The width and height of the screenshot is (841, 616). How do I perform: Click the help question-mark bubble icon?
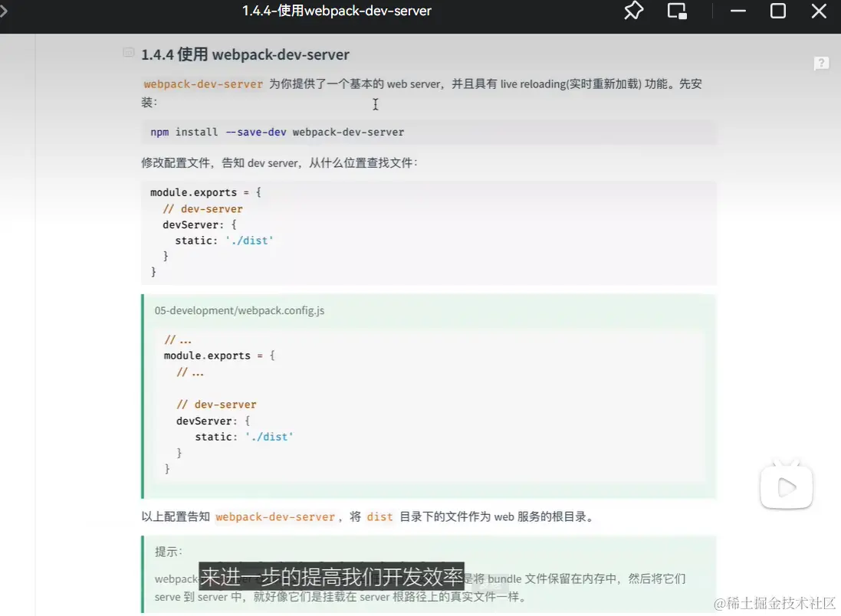point(821,63)
